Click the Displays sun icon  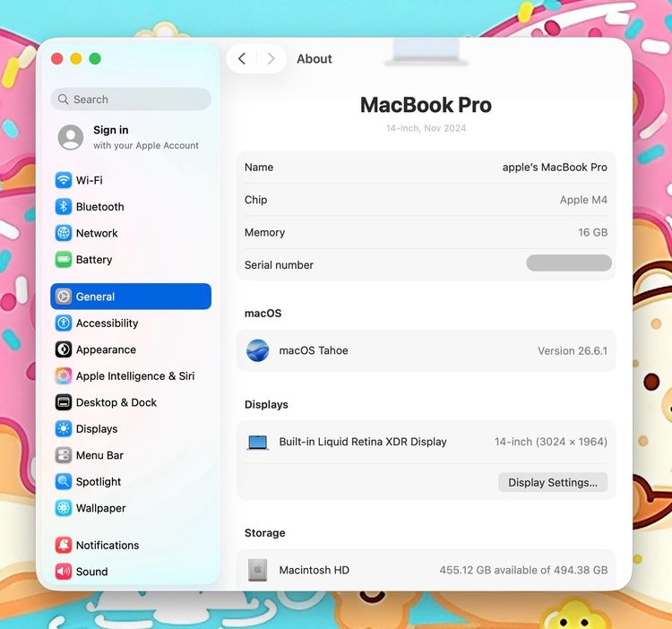pos(64,429)
